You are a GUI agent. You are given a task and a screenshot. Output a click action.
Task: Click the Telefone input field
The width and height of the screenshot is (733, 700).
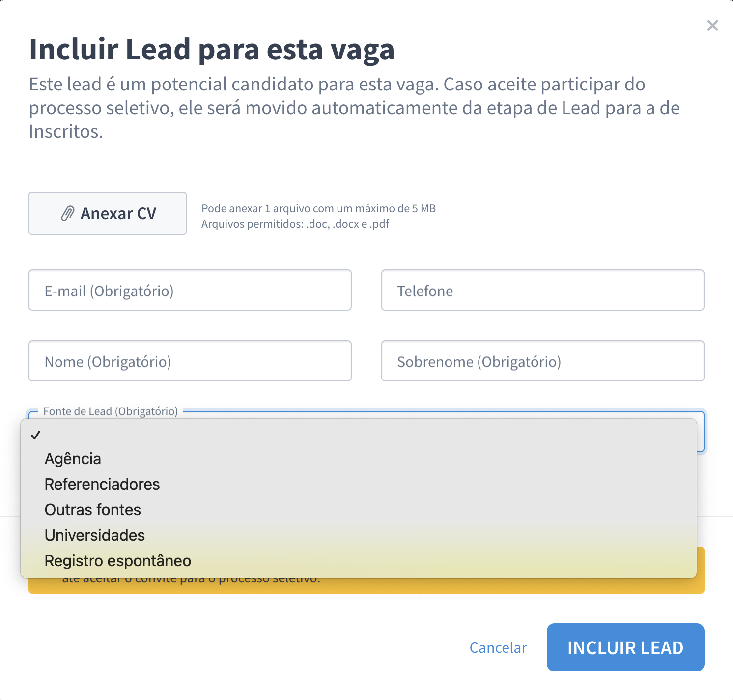[x=542, y=290]
